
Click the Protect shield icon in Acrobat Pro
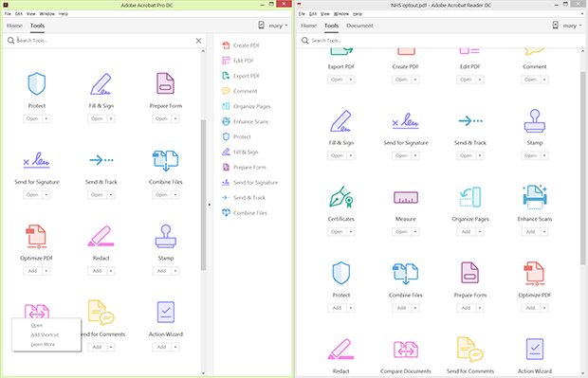click(x=37, y=84)
